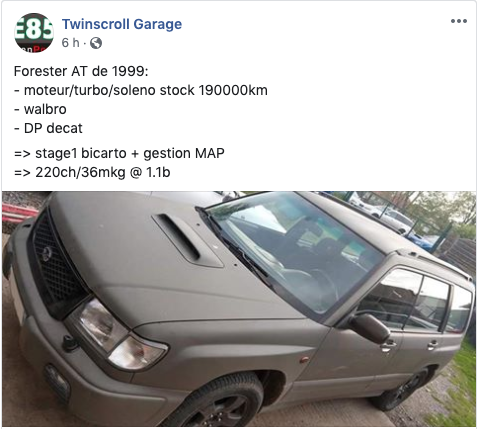Screen dimensions: 488x429
Task: Click the front door handle in photo
Action: coord(388,345)
